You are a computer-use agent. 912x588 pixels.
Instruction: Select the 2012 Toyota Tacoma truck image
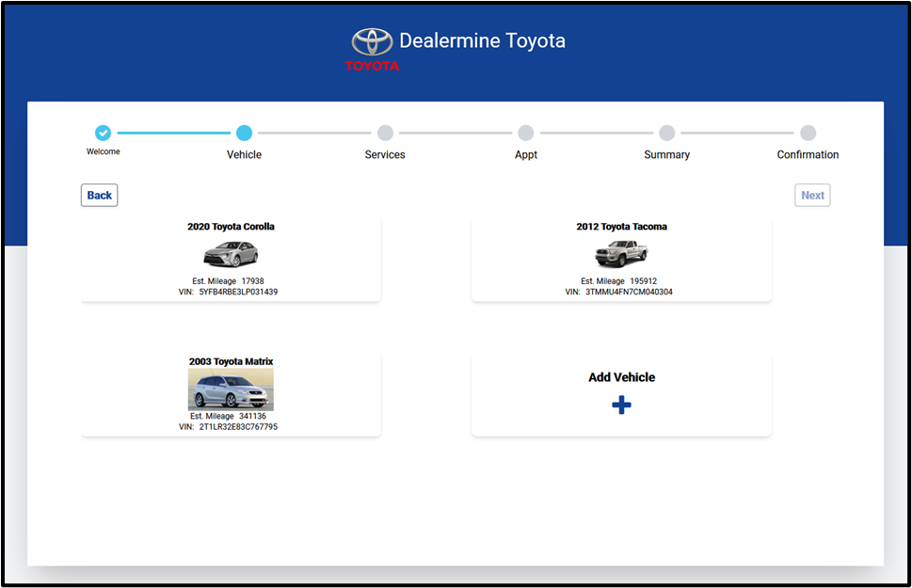[x=621, y=254]
